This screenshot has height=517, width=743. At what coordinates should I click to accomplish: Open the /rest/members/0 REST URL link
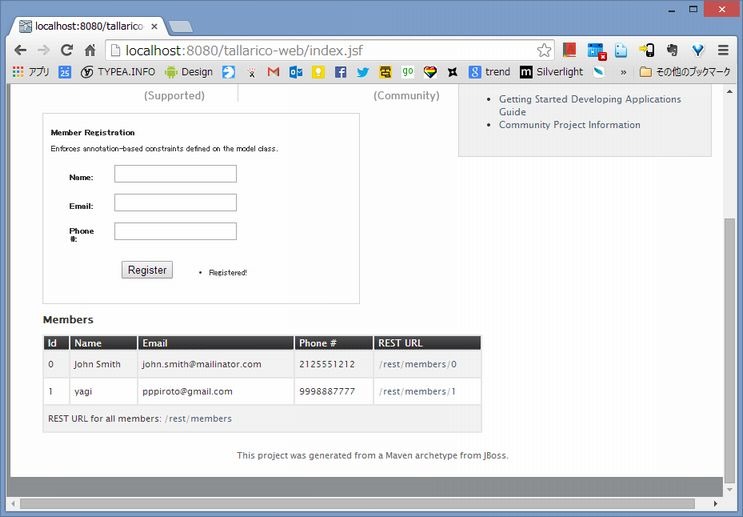(417, 365)
